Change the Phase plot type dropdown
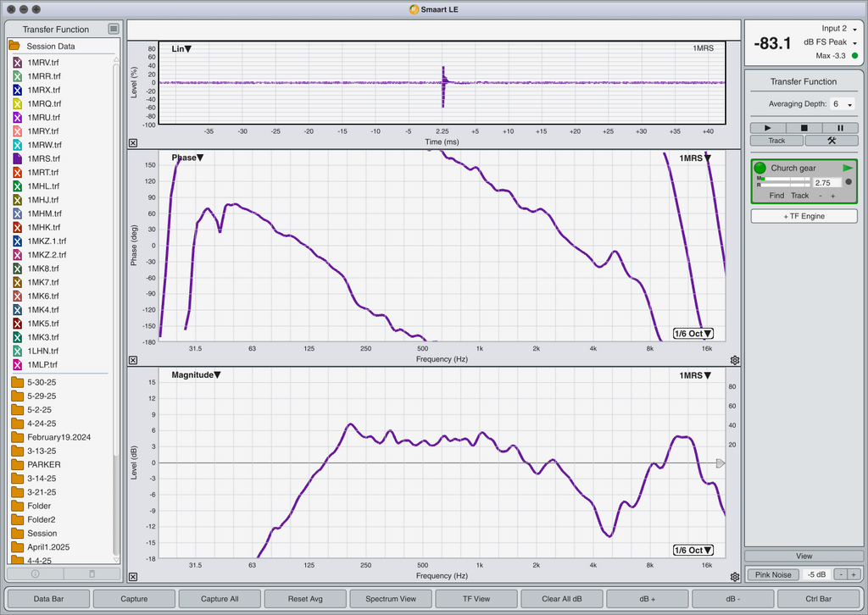This screenshot has width=868, height=615. tap(187, 158)
